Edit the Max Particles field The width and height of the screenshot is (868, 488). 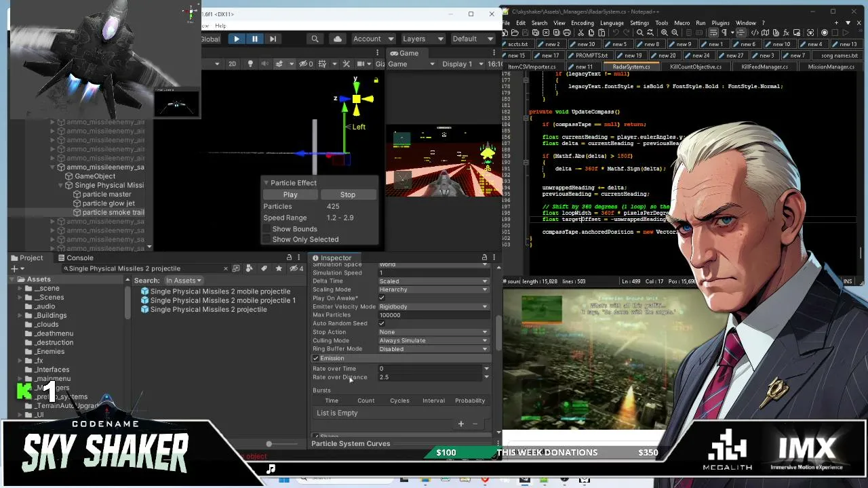tap(433, 315)
